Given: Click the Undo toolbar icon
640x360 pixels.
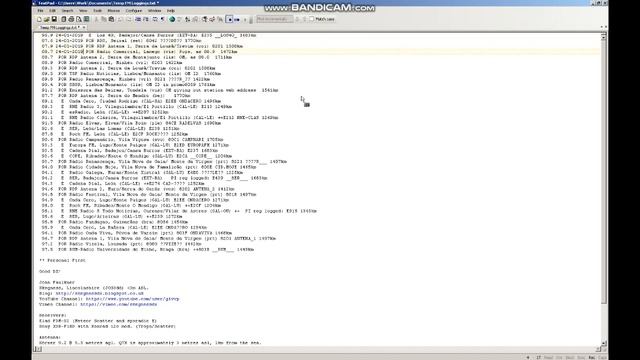Looking at the screenshot, I should [120, 19].
